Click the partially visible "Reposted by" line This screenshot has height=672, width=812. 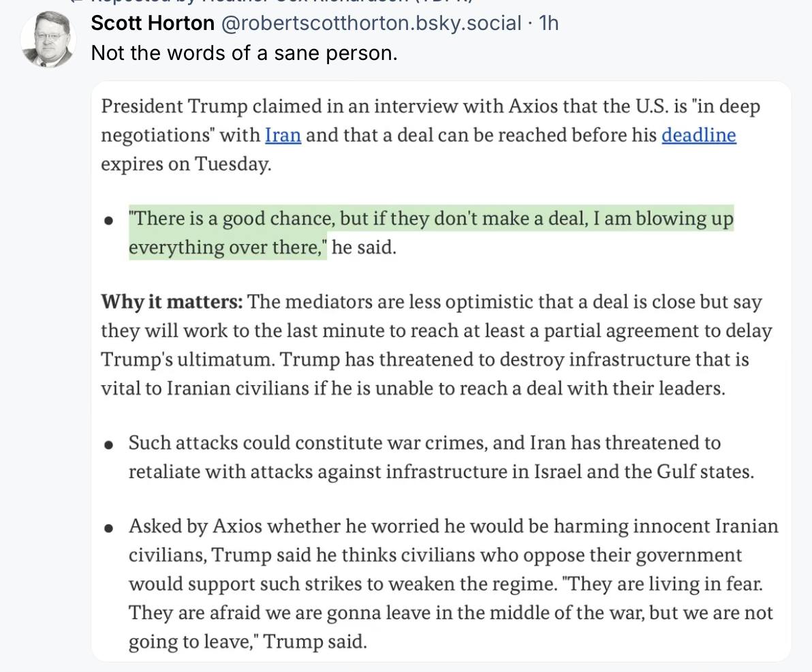272,3
